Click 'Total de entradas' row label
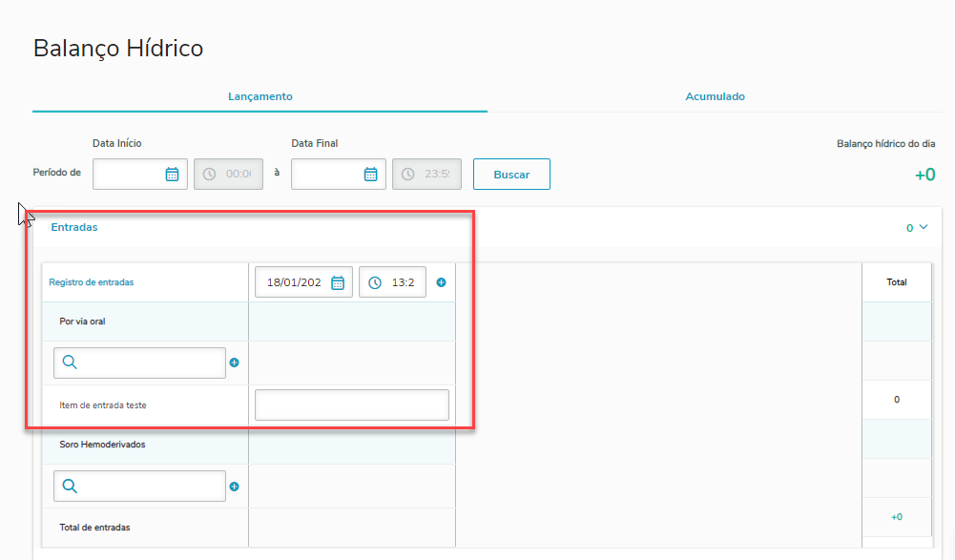 tap(95, 528)
